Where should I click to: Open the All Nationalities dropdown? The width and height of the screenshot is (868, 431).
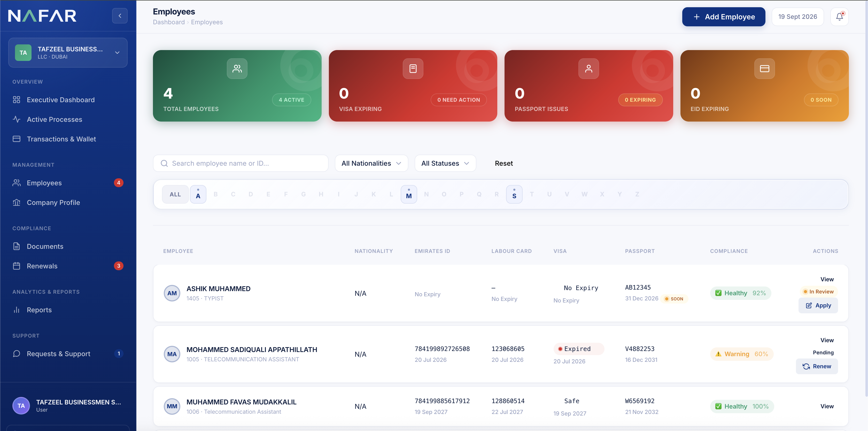(371, 163)
